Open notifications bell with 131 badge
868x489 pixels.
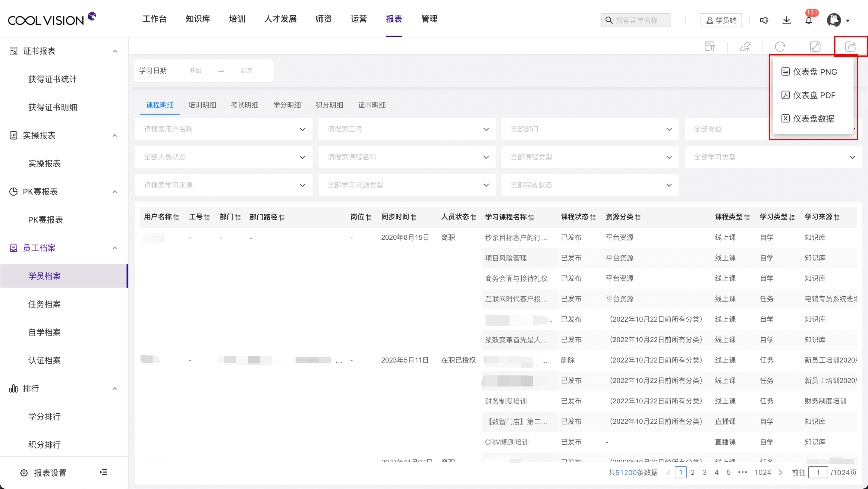point(809,20)
